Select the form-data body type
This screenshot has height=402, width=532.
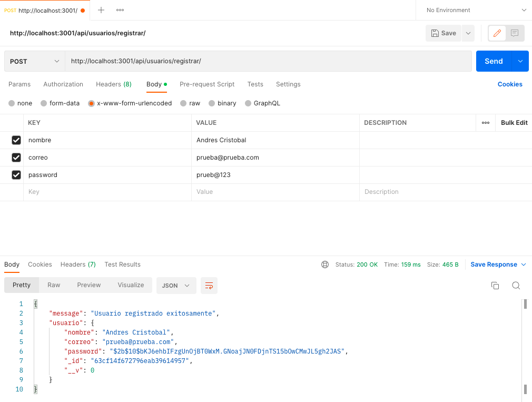click(43, 103)
